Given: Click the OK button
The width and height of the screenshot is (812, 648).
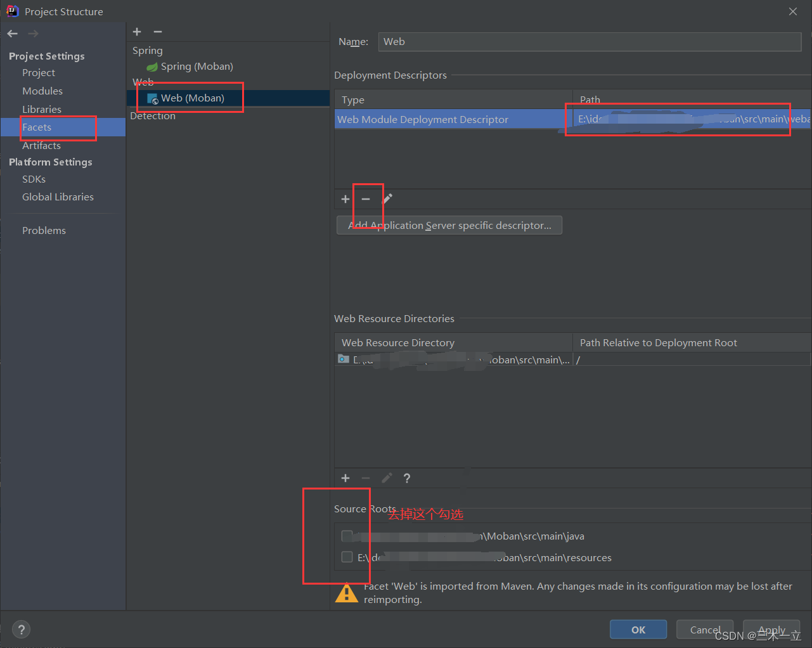Looking at the screenshot, I should (x=638, y=630).
